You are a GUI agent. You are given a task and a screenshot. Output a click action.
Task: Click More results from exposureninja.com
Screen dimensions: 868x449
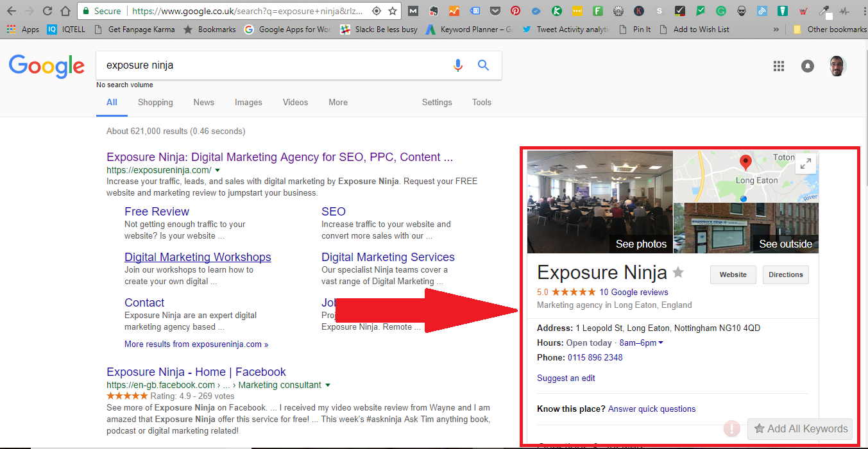coord(196,344)
